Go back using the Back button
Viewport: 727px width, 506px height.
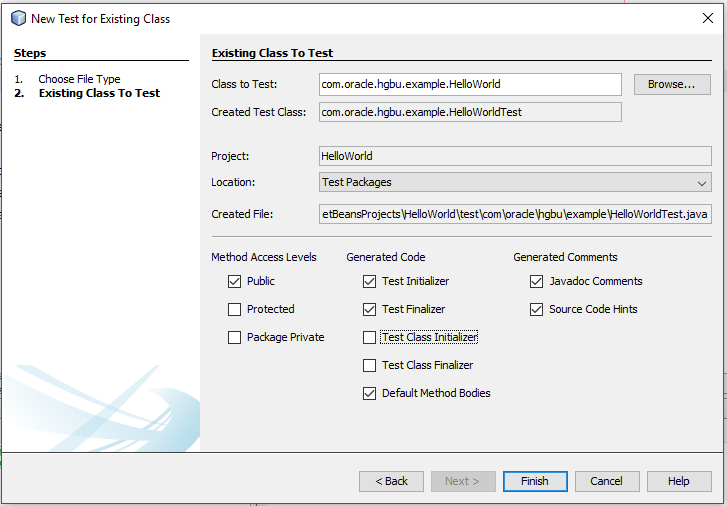pos(391,481)
